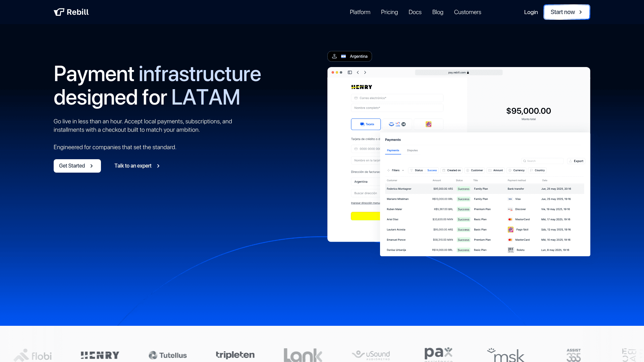Click the flobi customer logo
The image size is (644, 362).
click(33, 356)
